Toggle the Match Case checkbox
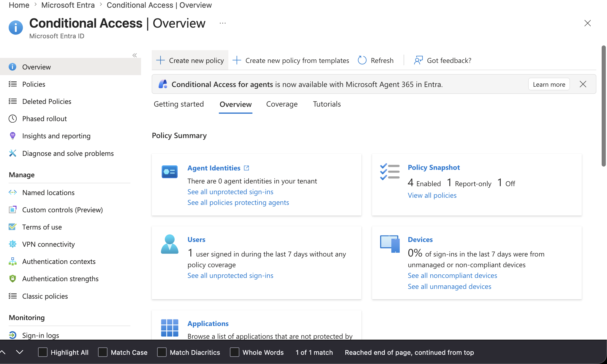Screen dimensions: 607x364 click(x=103, y=352)
